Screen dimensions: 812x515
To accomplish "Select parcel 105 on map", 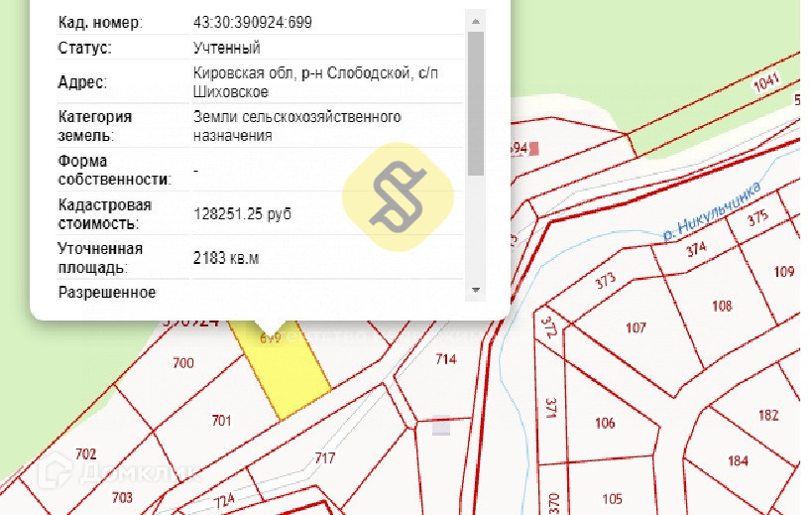I will coord(612,499).
